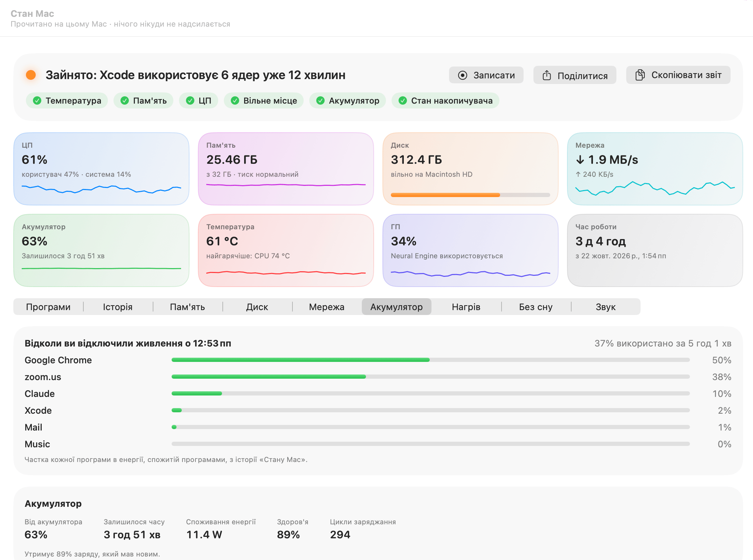Click the green checkmark on ЦП chip
This screenshot has height=560, width=753.
pos(190,101)
